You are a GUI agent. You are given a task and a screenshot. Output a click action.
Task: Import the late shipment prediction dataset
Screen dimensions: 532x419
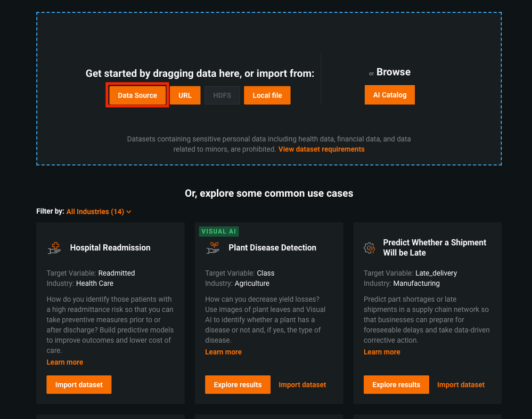[x=461, y=384]
